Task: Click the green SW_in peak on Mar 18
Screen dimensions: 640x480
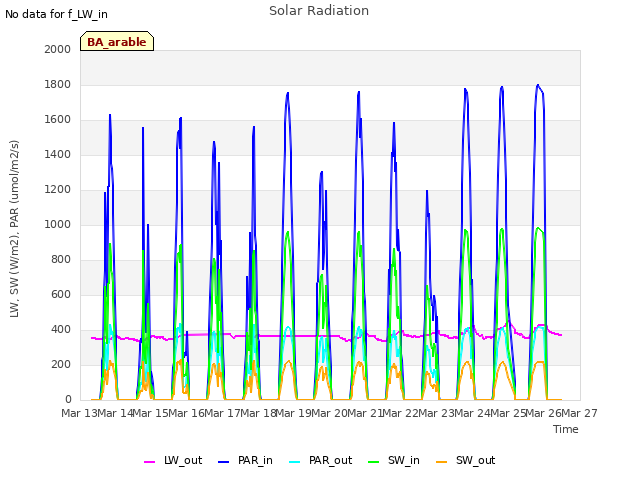Action: click(288, 232)
